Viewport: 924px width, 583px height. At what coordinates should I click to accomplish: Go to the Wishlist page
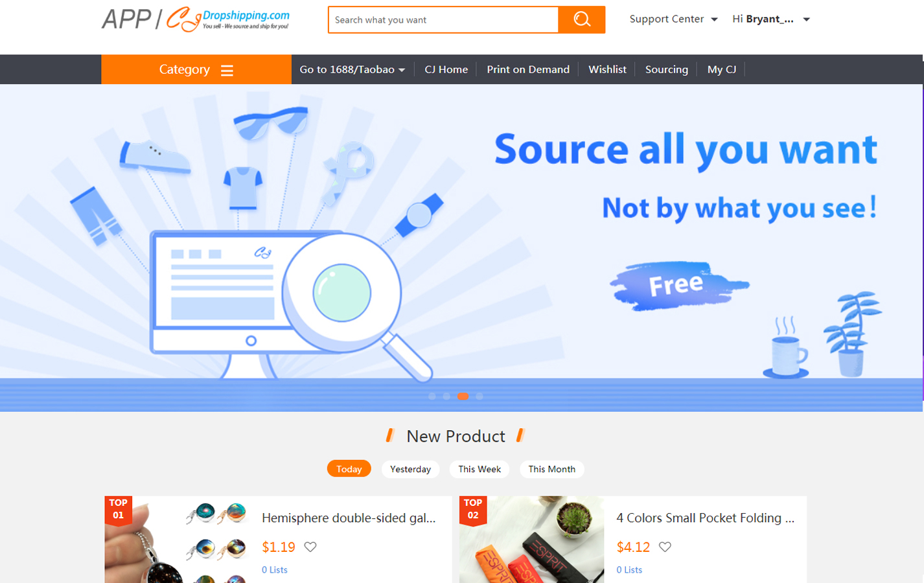click(x=607, y=69)
